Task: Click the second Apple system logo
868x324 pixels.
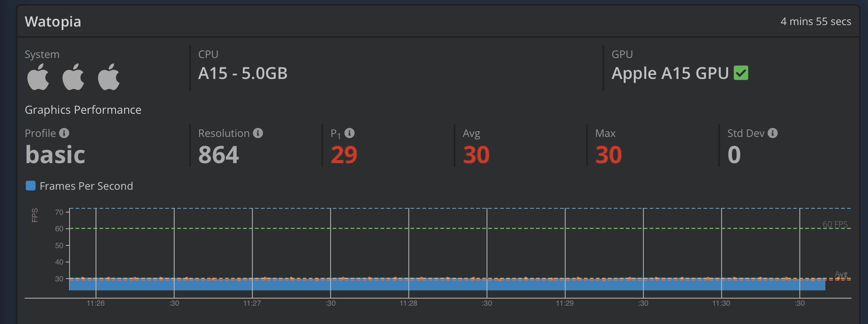Action: pos(73,77)
